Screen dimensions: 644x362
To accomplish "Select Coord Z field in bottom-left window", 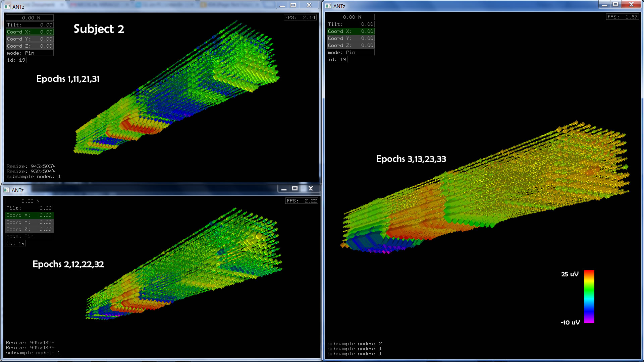I will click(x=29, y=229).
